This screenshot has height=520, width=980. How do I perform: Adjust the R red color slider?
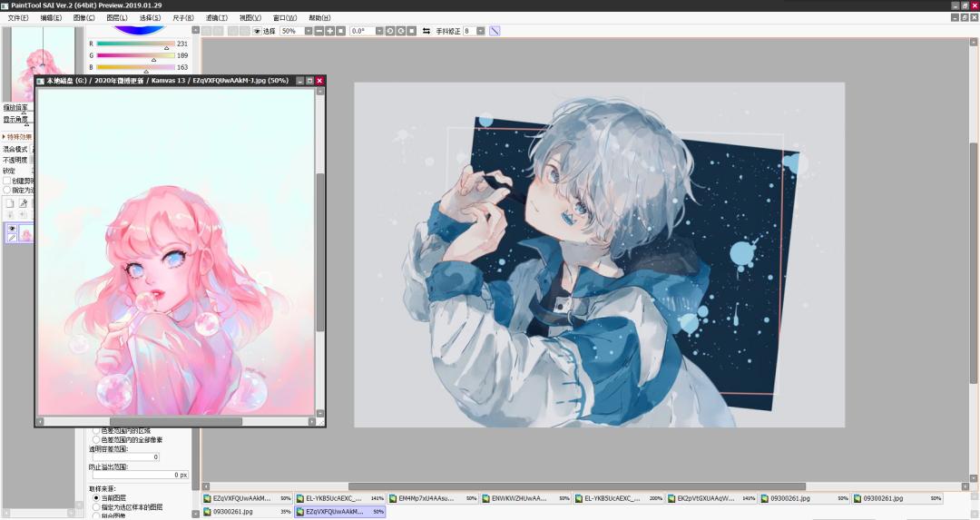coord(135,44)
